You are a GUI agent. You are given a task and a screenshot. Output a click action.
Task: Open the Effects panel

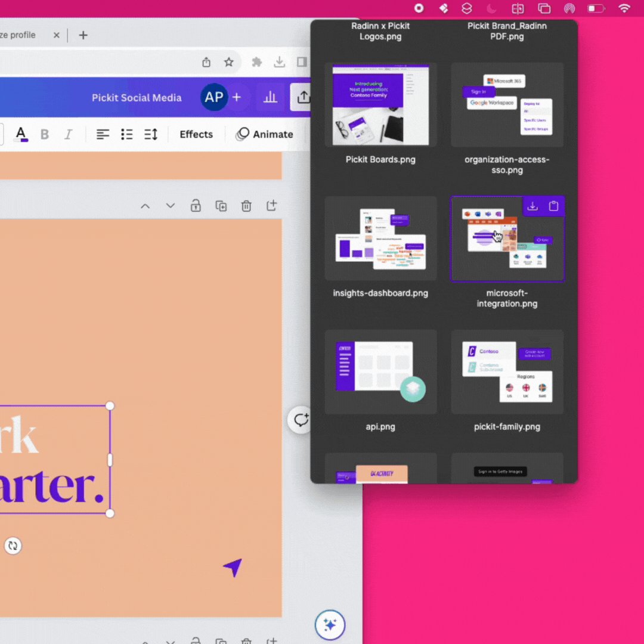pos(196,134)
